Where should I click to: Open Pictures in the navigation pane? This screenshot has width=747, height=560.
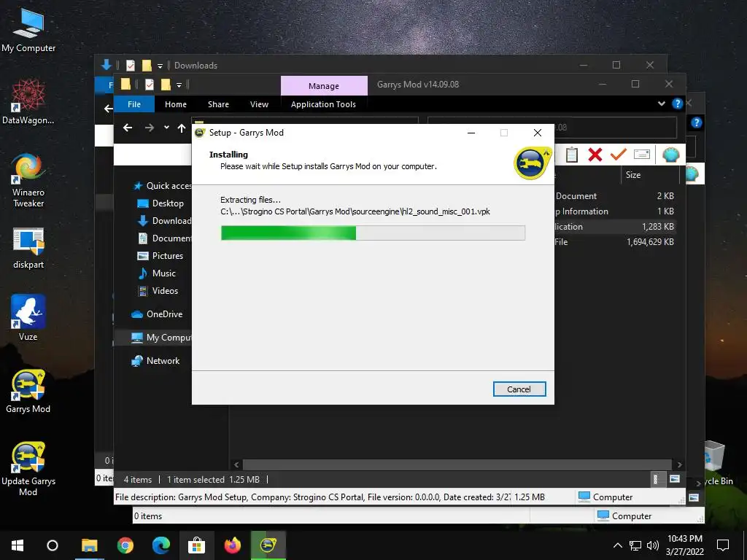(x=160, y=256)
